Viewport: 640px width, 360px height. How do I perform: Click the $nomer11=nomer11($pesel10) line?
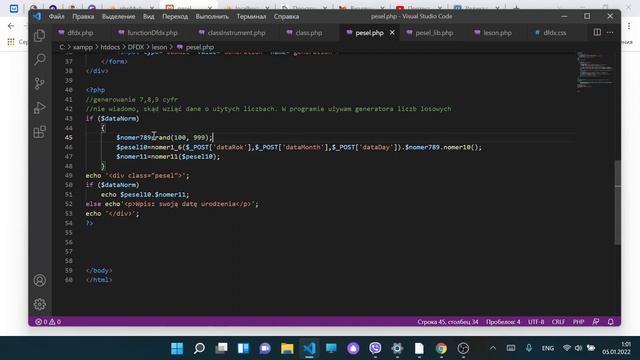click(x=168, y=156)
